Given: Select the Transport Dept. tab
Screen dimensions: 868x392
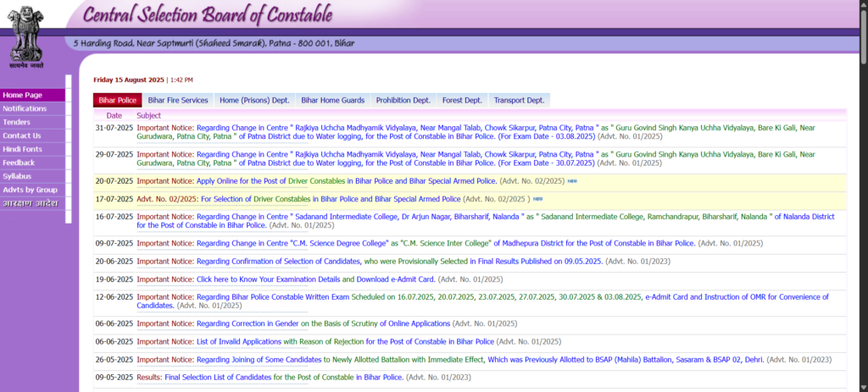Looking at the screenshot, I should pos(519,100).
